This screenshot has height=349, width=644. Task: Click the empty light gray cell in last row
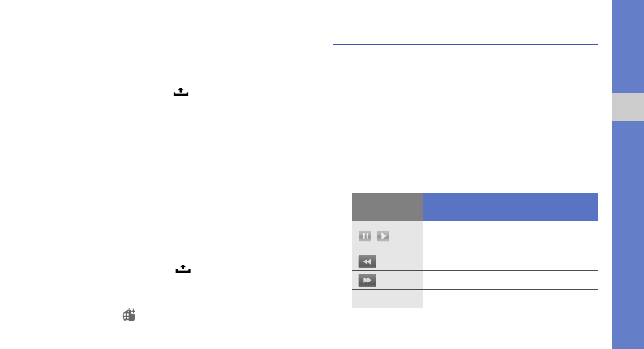(388, 299)
